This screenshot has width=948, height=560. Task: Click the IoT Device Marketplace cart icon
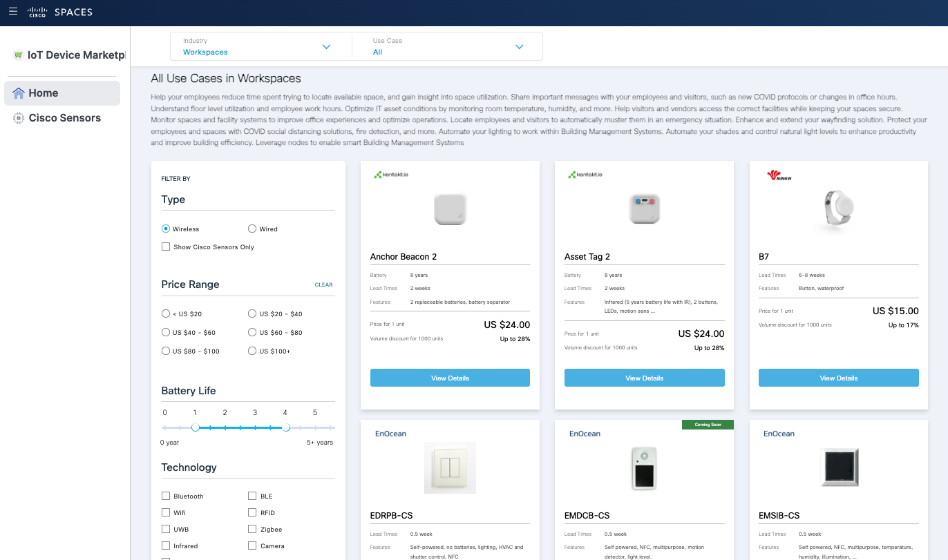[18, 55]
